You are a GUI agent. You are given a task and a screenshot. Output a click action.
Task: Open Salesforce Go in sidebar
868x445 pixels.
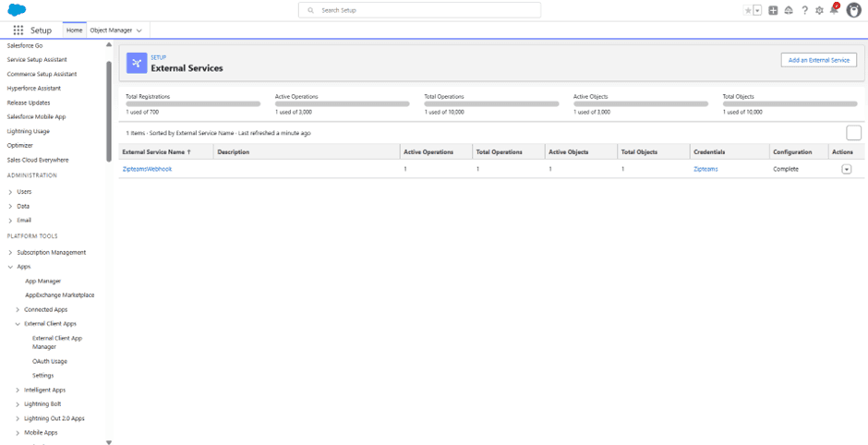[x=25, y=45]
